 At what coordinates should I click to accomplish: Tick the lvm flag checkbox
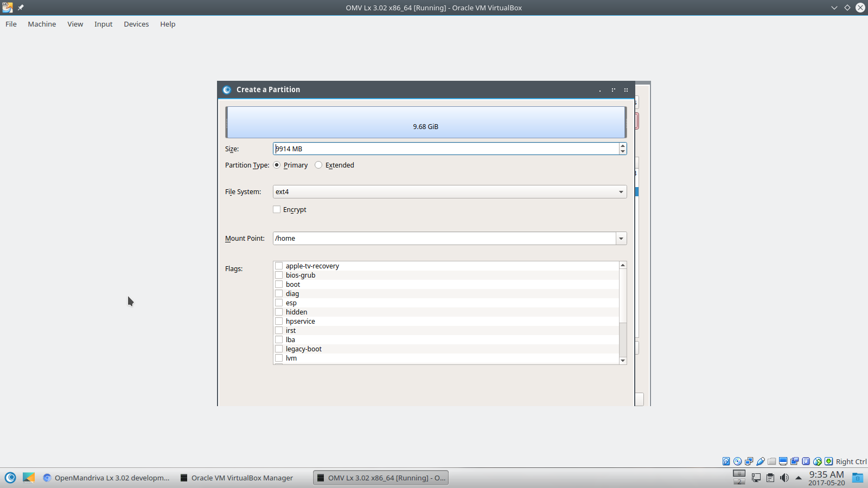279,358
